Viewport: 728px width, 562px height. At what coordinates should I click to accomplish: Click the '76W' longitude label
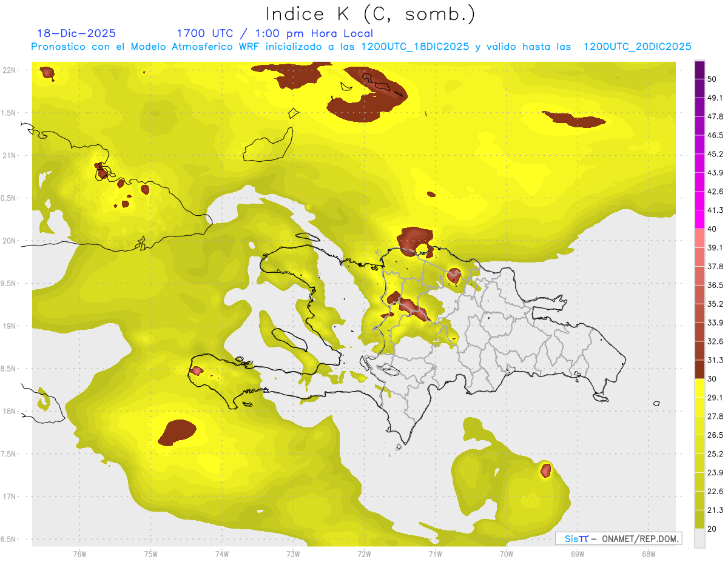click(80, 554)
